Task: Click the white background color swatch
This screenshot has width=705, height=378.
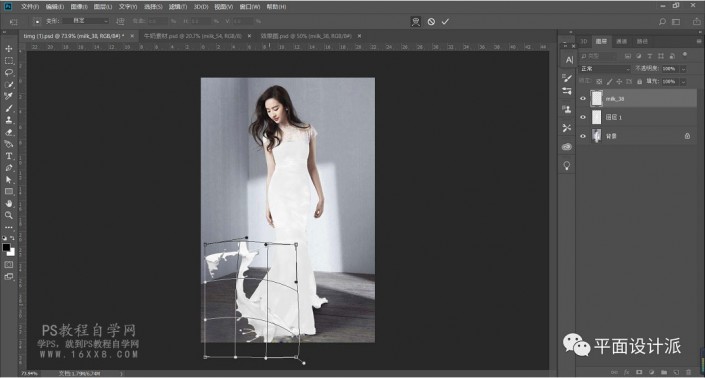Action: [11, 252]
